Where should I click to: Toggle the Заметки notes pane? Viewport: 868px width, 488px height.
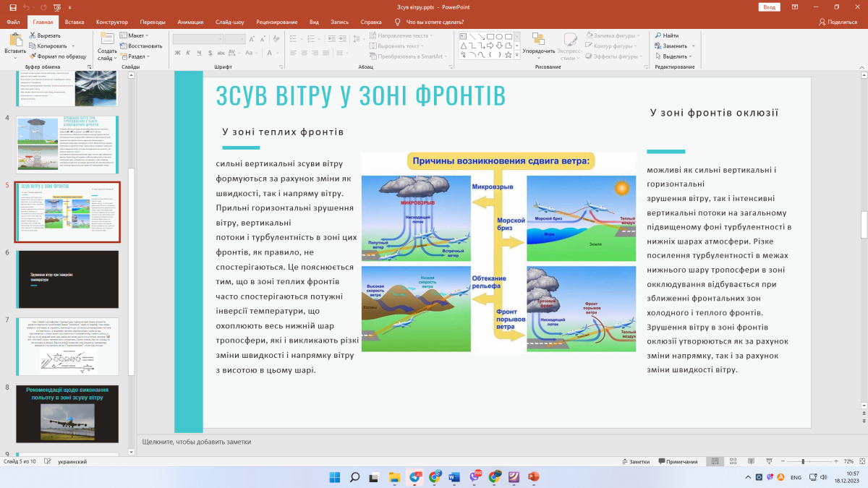click(635, 461)
